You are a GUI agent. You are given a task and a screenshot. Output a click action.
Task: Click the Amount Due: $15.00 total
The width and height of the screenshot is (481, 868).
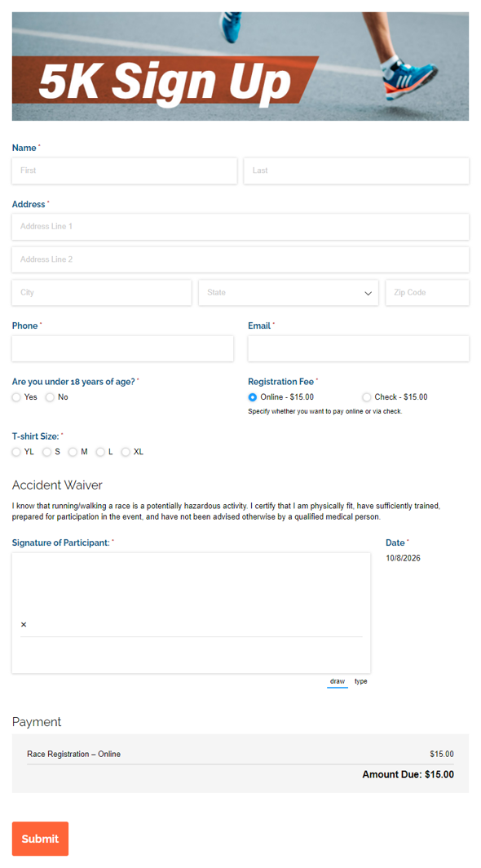[x=408, y=774]
